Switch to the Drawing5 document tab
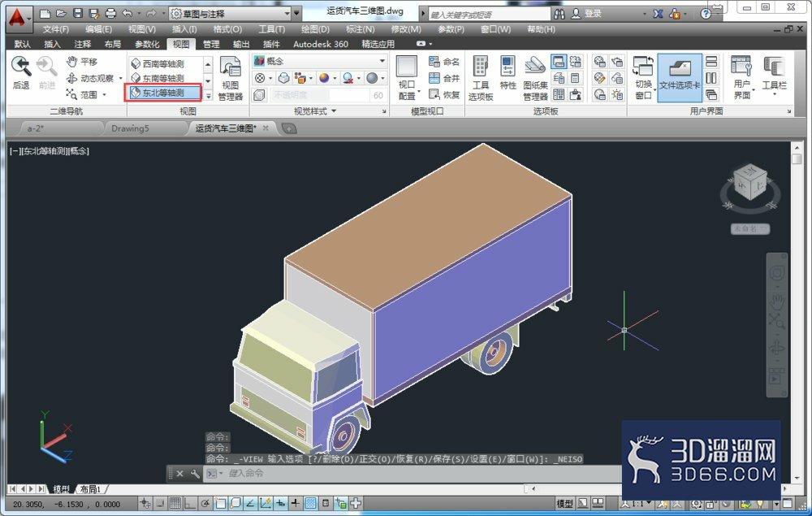 [x=130, y=128]
